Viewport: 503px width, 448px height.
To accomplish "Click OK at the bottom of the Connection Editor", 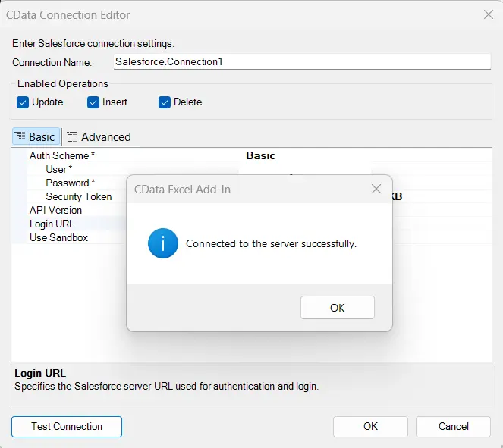I will (x=370, y=426).
